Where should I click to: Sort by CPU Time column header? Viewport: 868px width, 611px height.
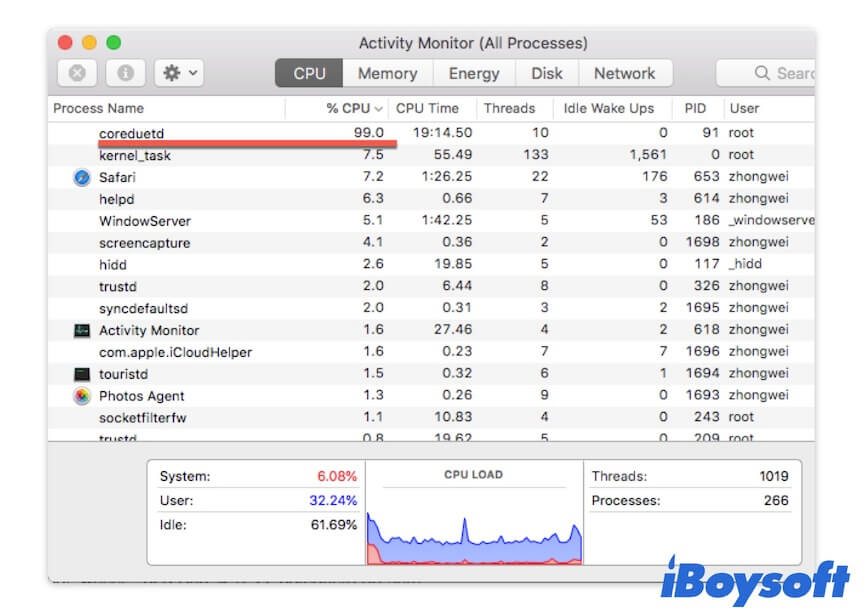point(432,108)
